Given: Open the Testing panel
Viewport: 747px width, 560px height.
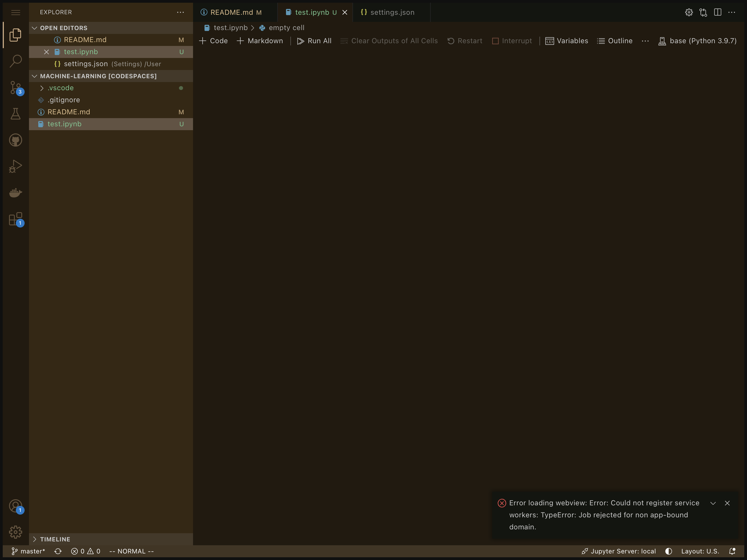Looking at the screenshot, I should coord(16,114).
